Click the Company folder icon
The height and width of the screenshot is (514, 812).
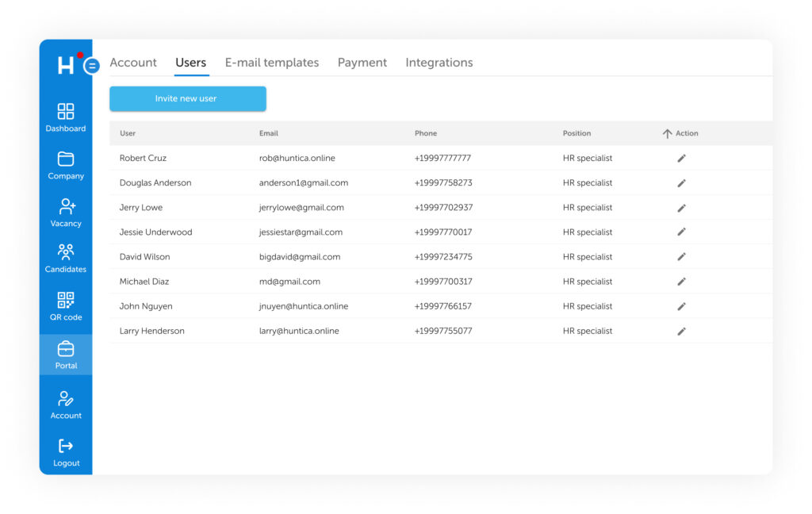pyautogui.click(x=66, y=159)
